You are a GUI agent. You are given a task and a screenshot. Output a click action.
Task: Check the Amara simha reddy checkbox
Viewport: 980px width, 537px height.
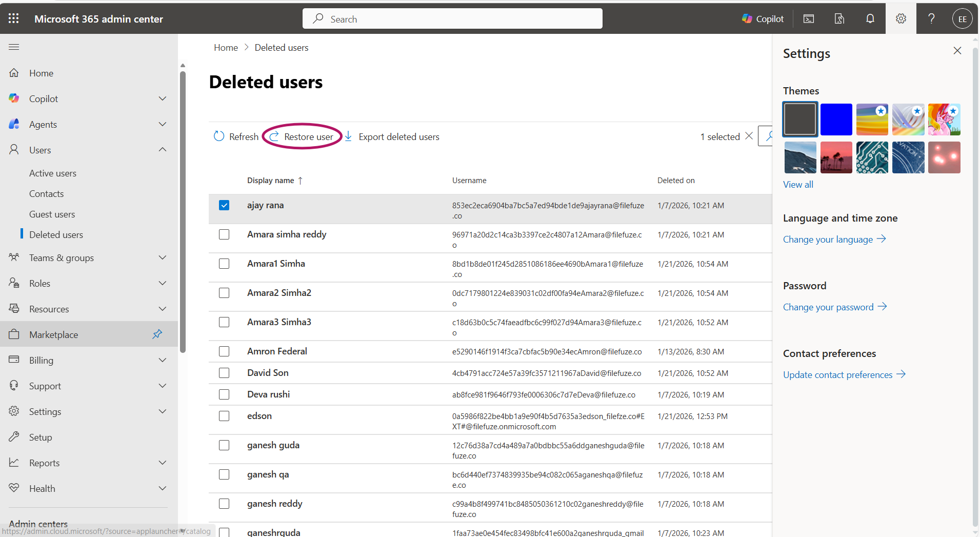(224, 234)
